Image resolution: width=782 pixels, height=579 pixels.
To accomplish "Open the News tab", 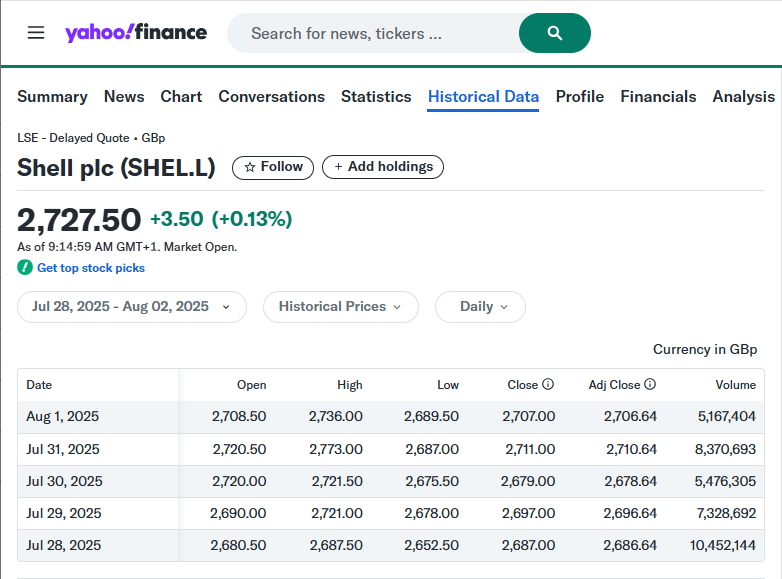I will 124,96.
